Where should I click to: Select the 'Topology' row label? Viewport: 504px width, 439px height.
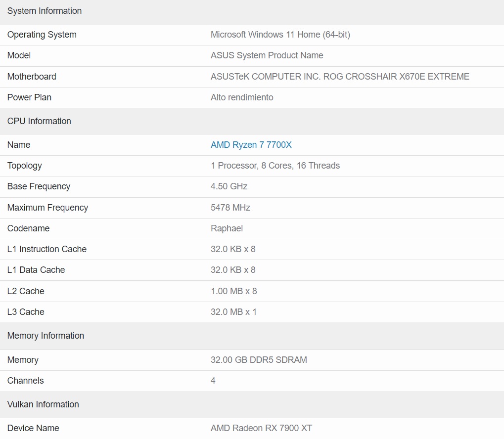[24, 166]
